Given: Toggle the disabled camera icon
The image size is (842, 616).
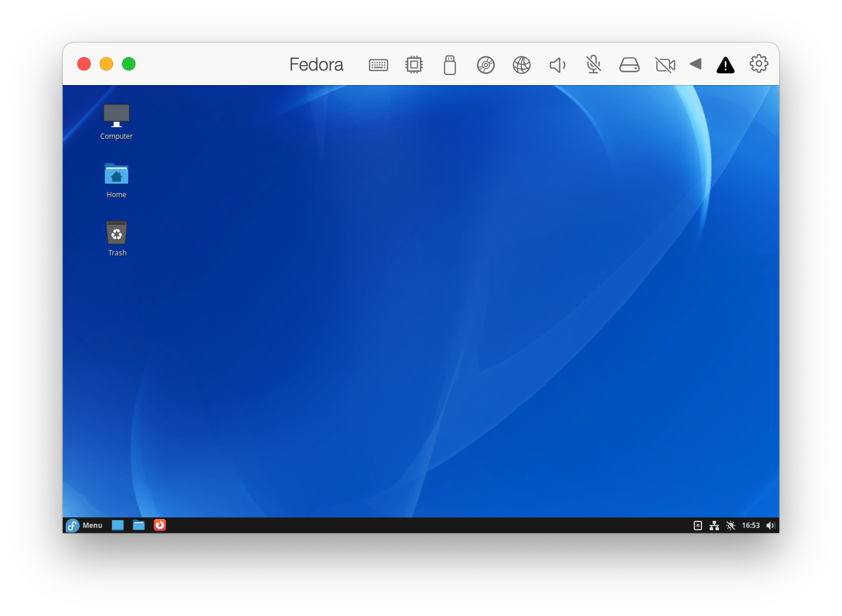Looking at the screenshot, I should [x=665, y=65].
